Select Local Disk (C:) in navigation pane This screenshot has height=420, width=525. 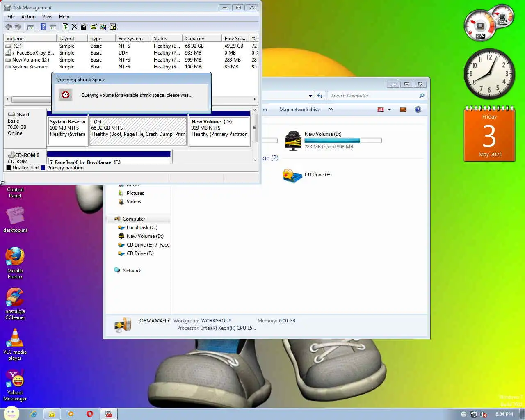point(138,228)
